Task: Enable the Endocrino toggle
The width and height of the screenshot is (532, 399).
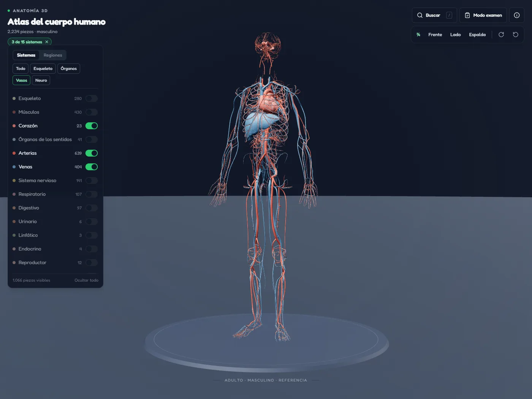Action: pos(92,249)
